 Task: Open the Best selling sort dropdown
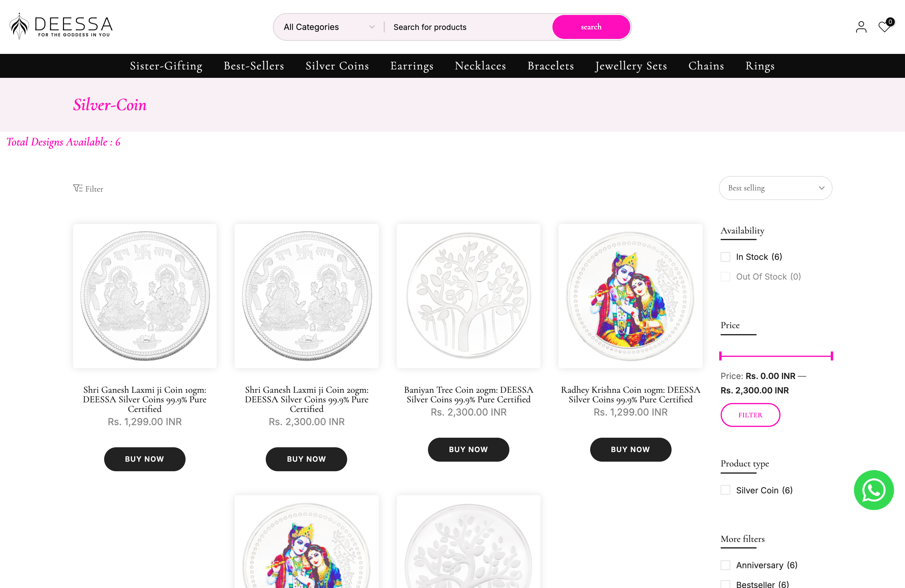pos(775,187)
